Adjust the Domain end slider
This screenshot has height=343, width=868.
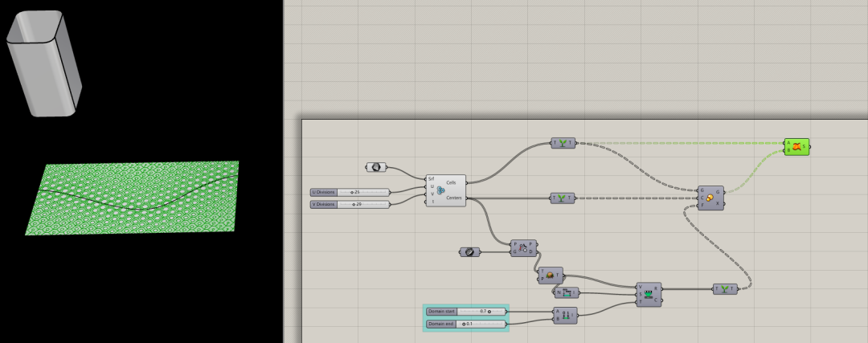(x=467, y=324)
